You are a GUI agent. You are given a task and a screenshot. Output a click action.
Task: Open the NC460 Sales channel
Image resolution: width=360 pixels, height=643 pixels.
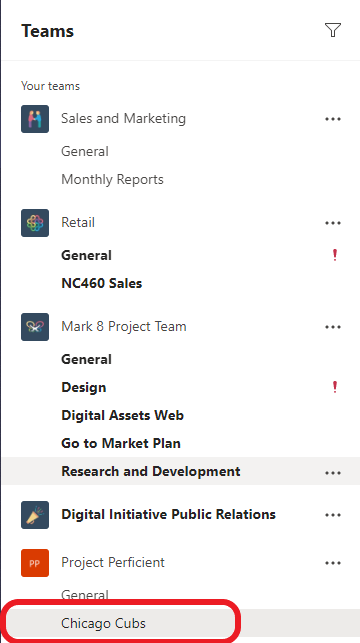coord(102,283)
